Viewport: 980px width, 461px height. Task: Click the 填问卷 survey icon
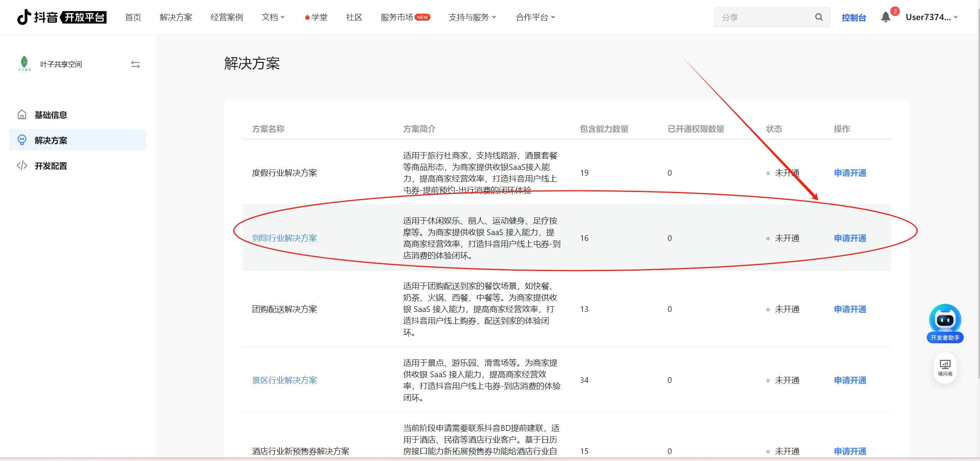[944, 368]
